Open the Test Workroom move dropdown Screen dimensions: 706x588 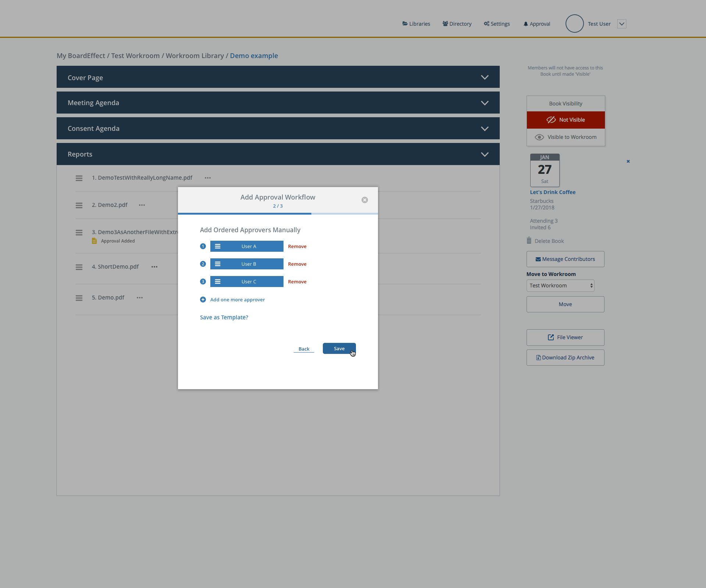coord(560,286)
